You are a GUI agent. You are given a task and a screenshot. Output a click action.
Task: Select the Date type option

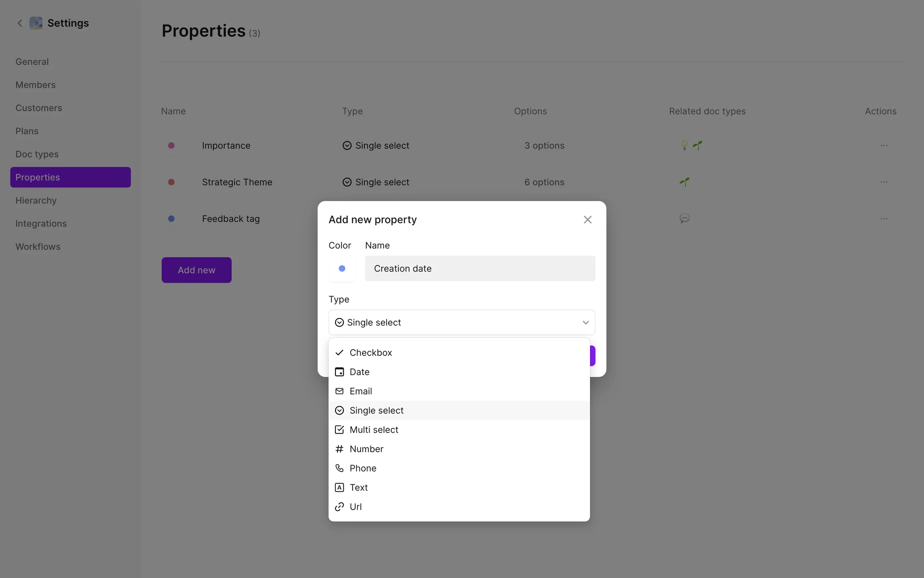359,372
